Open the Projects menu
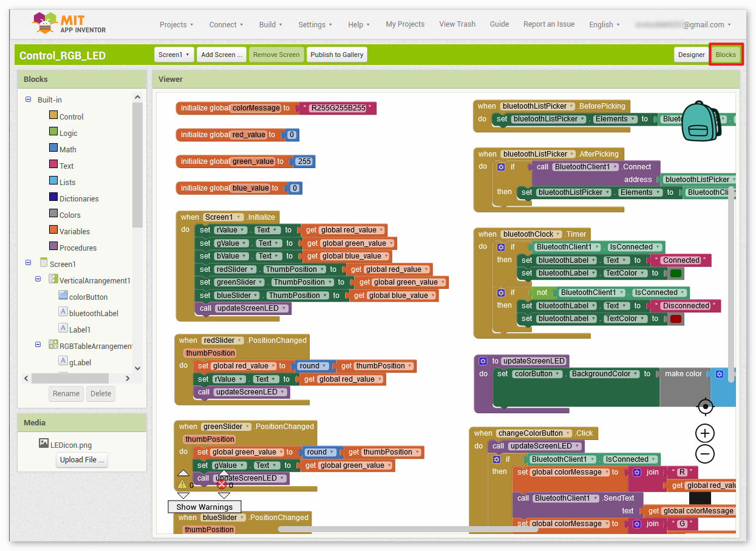Screen dimensions: 756x551 pos(177,25)
